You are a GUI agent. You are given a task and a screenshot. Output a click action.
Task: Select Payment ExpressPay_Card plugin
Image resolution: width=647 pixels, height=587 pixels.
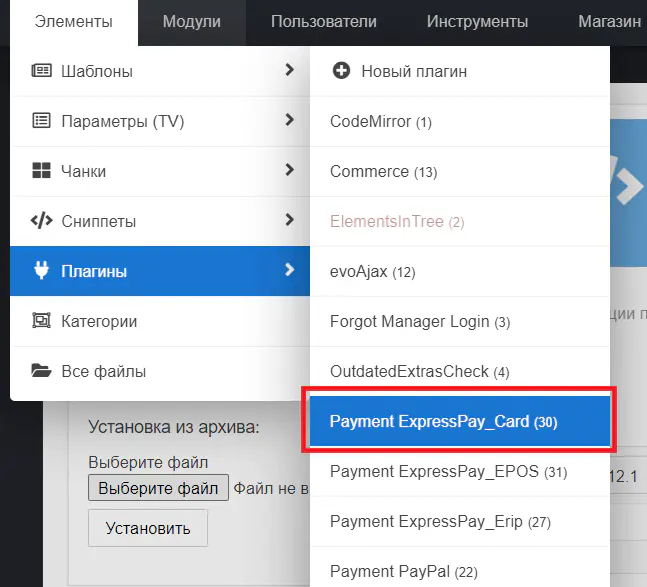[x=443, y=422]
